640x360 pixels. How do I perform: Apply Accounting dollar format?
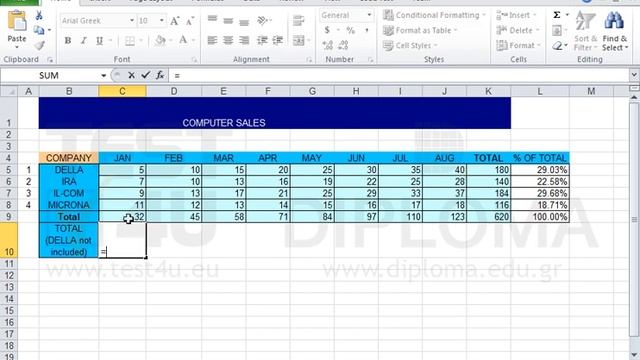tap(327, 30)
